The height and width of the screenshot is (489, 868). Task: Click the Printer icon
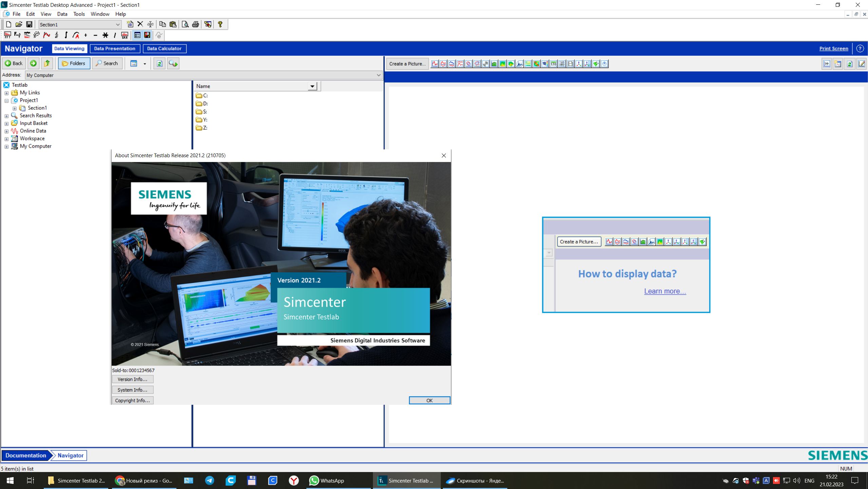[x=195, y=24]
